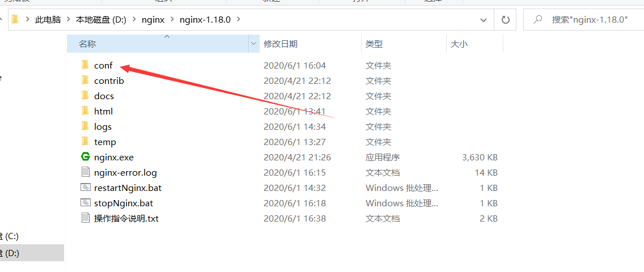Click the html folder name

pyautogui.click(x=104, y=111)
